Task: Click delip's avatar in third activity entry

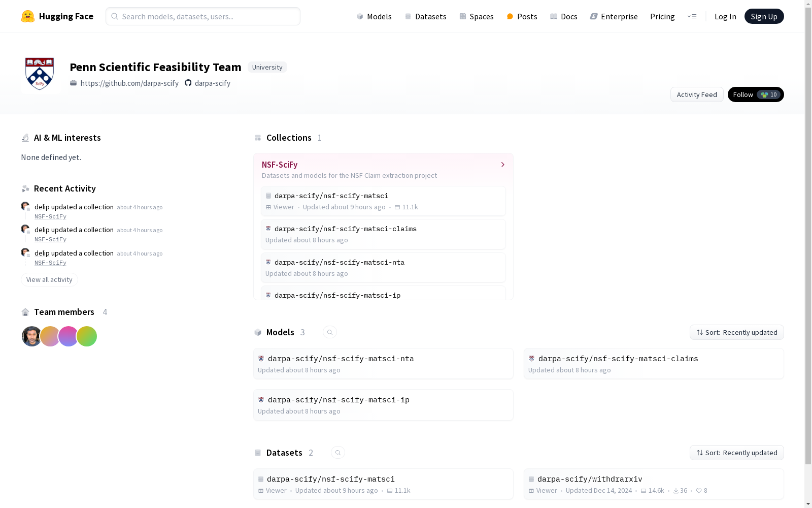Action: [x=25, y=252]
